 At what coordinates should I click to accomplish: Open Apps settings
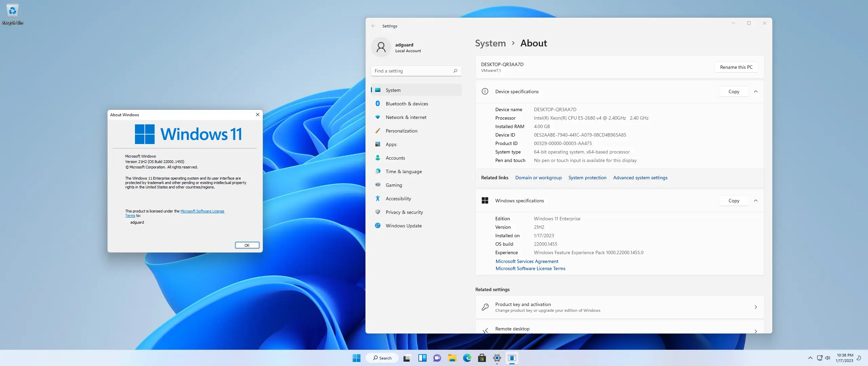click(x=392, y=144)
